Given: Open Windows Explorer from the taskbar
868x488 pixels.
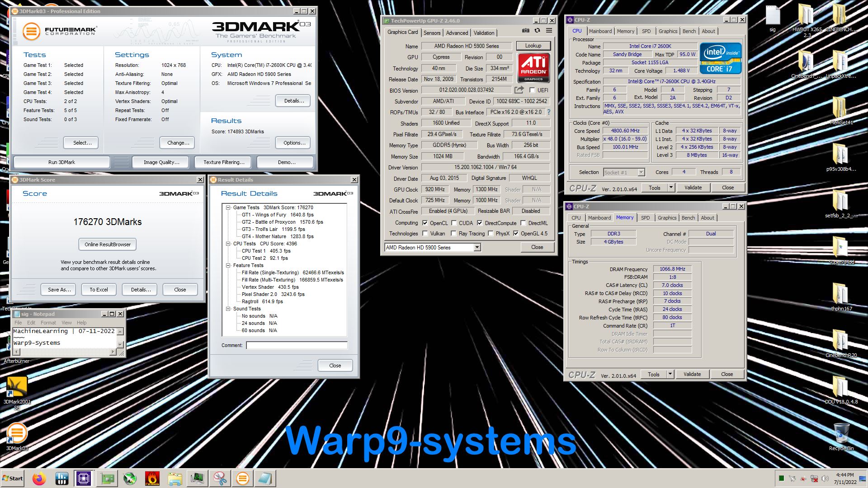Looking at the screenshot, I should (x=175, y=479).
